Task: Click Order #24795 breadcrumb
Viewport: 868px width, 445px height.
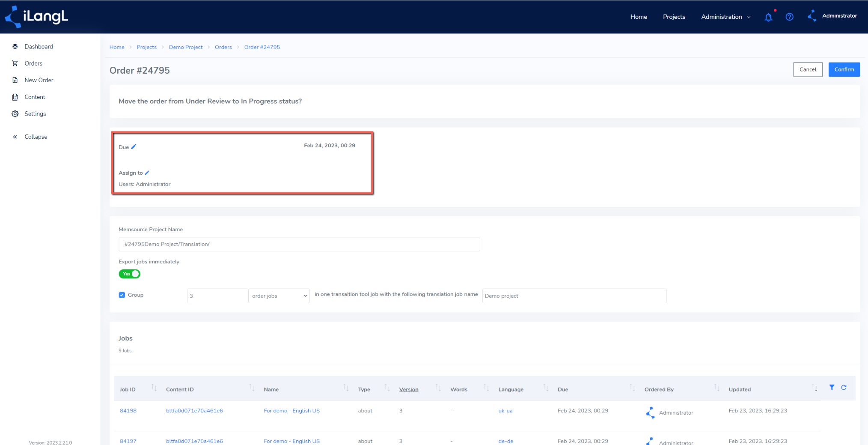Action: pos(262,47)
